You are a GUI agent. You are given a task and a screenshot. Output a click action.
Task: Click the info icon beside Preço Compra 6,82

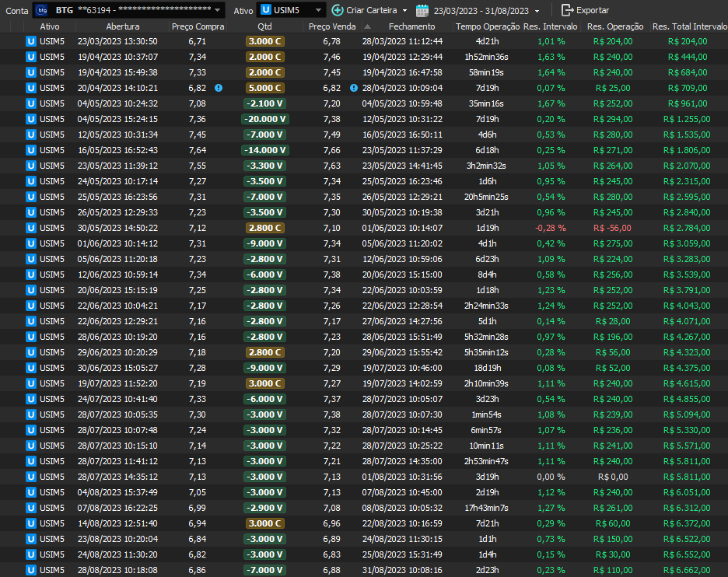tap(219, 88)
